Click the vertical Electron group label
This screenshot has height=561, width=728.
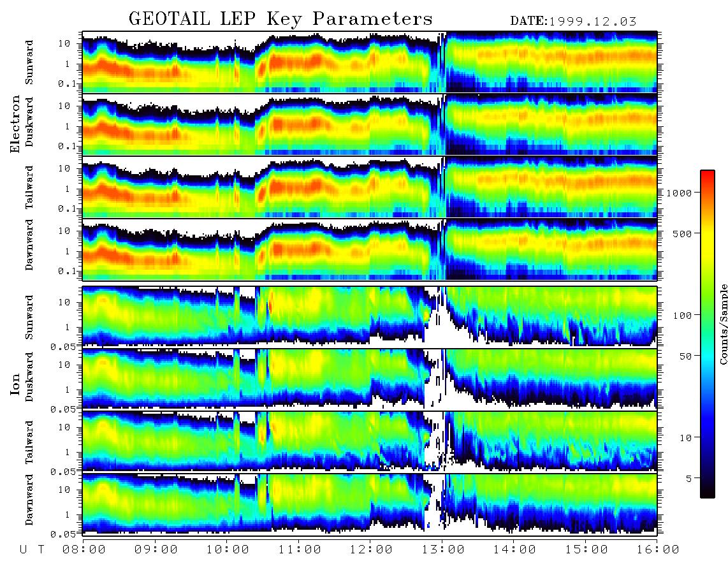(x=15, y=124)
